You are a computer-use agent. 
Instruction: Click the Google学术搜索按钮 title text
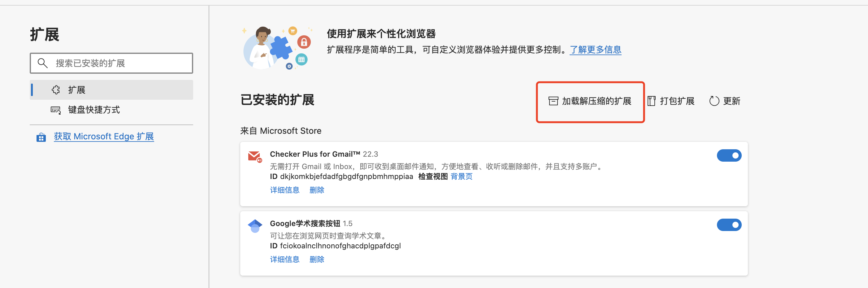coord(305,223)
